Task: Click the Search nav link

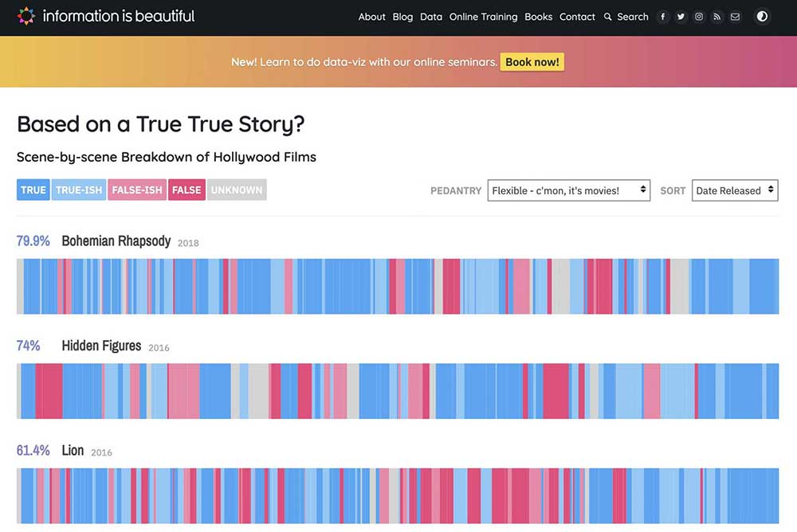Action: [633, 17]
